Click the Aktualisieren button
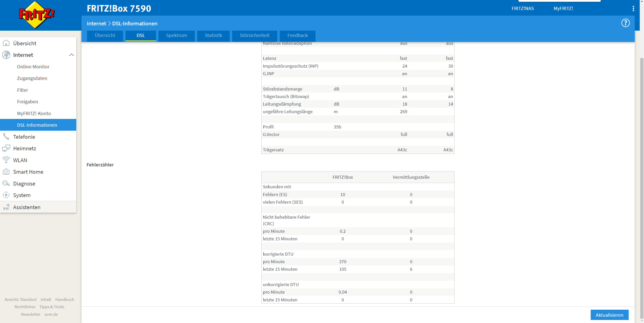This screenshot has width=644, height=323. (609, 315)
